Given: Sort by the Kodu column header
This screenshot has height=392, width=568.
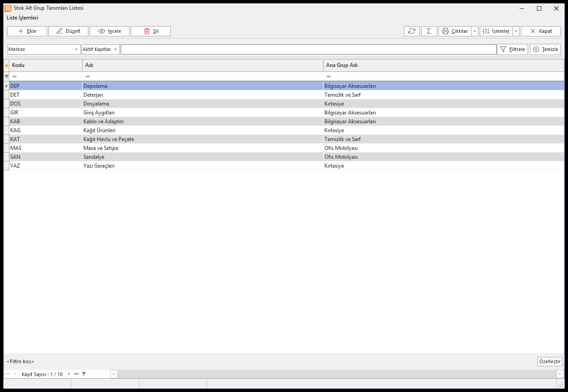Looking at the screenshot, I should tap(46, 65).
